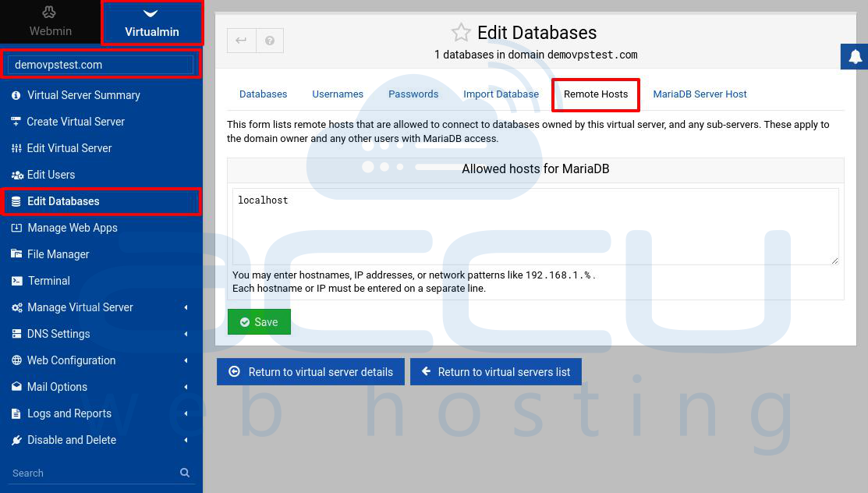868x493 pixels.
Task: Open the File Manager
Action: [58, 255]
